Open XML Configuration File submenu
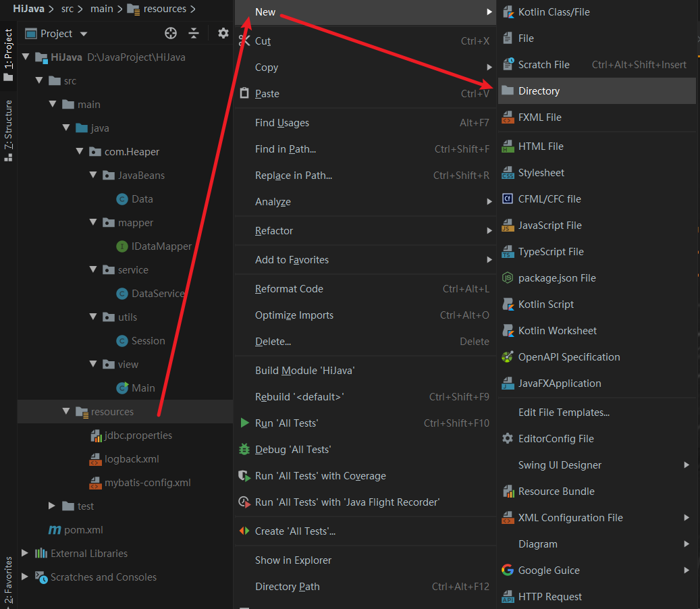Image resolution: width=700 pixels, height=609 pixels. click(597, 518)
